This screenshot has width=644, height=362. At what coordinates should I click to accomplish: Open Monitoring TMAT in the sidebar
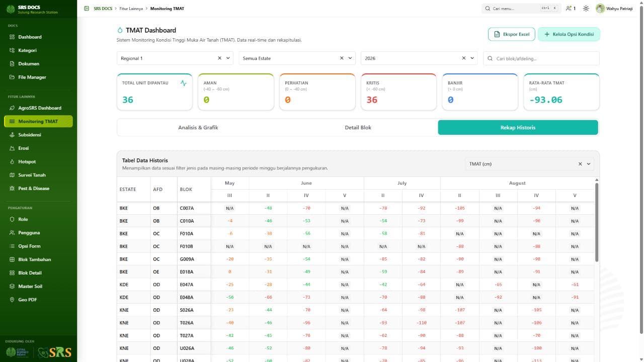click(38, 121)
